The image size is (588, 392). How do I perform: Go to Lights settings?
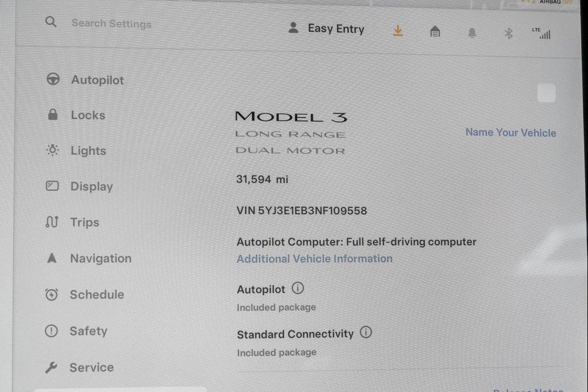76,151
